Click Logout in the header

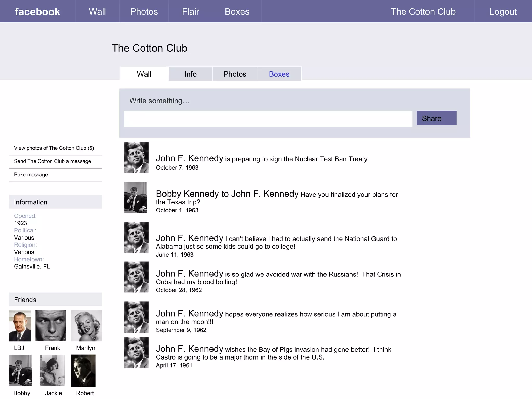coord(503,12)
